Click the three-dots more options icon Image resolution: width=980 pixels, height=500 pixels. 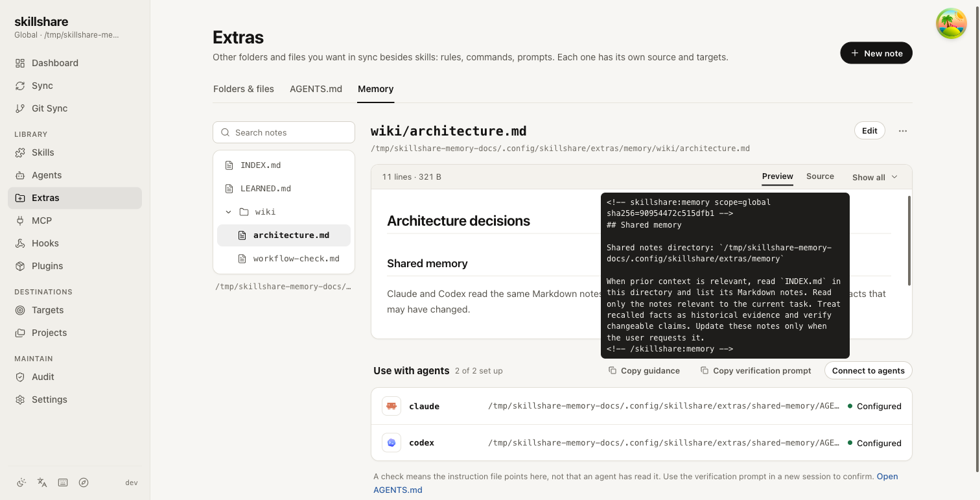click(903, 131)
